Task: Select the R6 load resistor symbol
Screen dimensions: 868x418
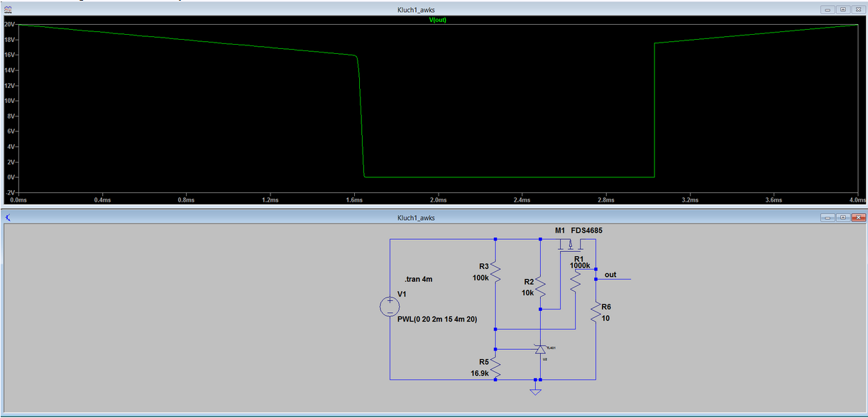Action: [595, 312]
